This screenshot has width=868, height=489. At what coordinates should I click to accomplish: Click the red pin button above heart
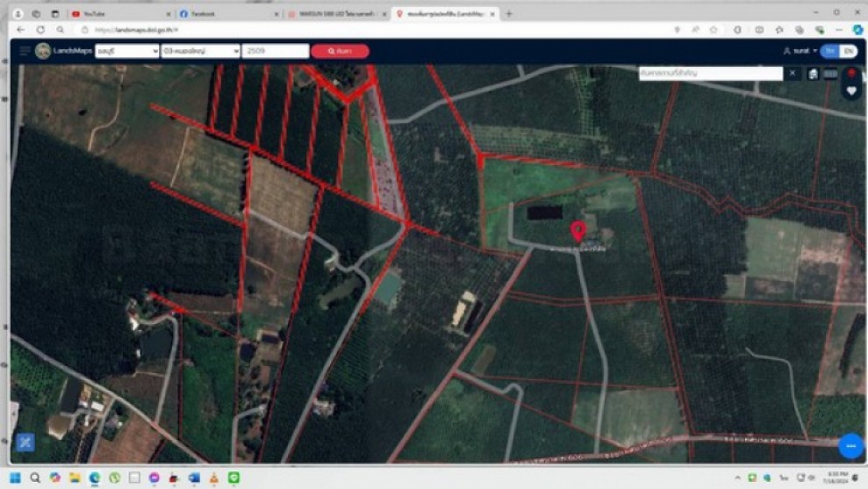click(851, 75)
